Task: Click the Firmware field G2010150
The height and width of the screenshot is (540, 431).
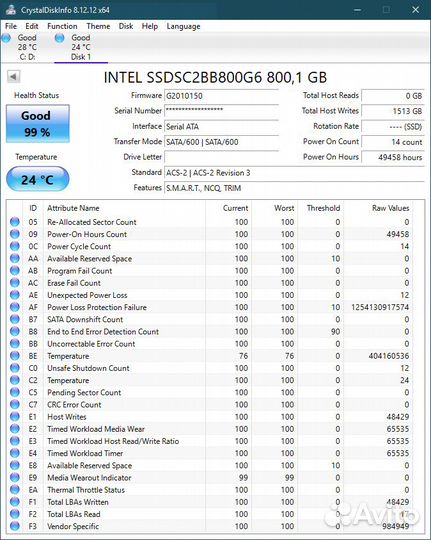Action: 222,96
